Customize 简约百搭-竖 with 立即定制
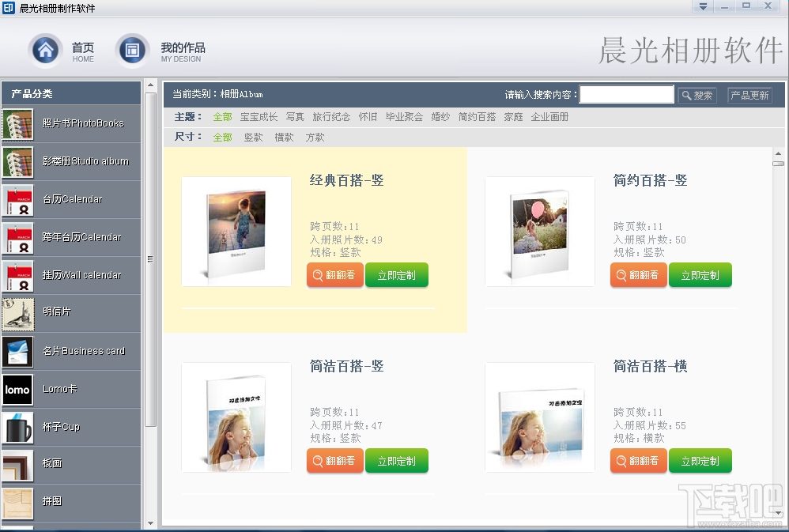This screenshot has width=789, height=532. click(700, 275)
